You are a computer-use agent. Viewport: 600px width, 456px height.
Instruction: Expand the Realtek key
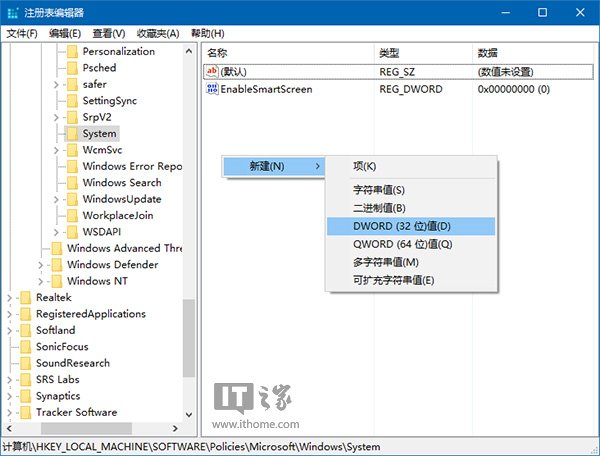click(x=10, y=298)
